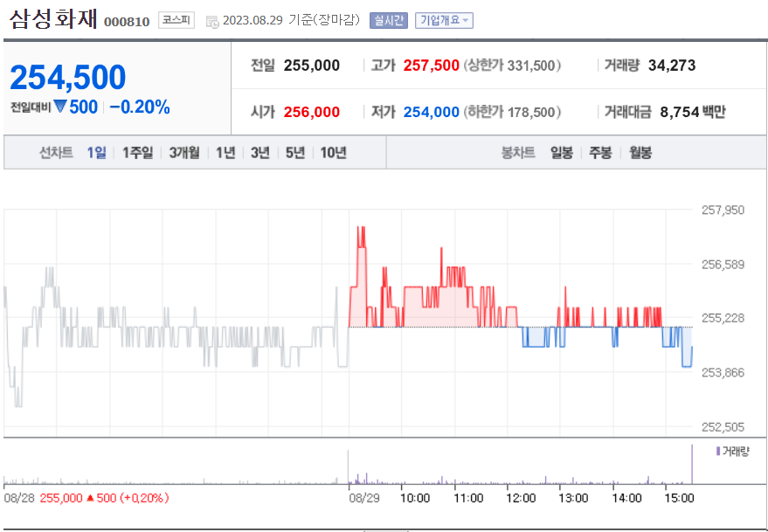Show the 5년 line chart
The image size is (768, 532).
click(294, 153)
